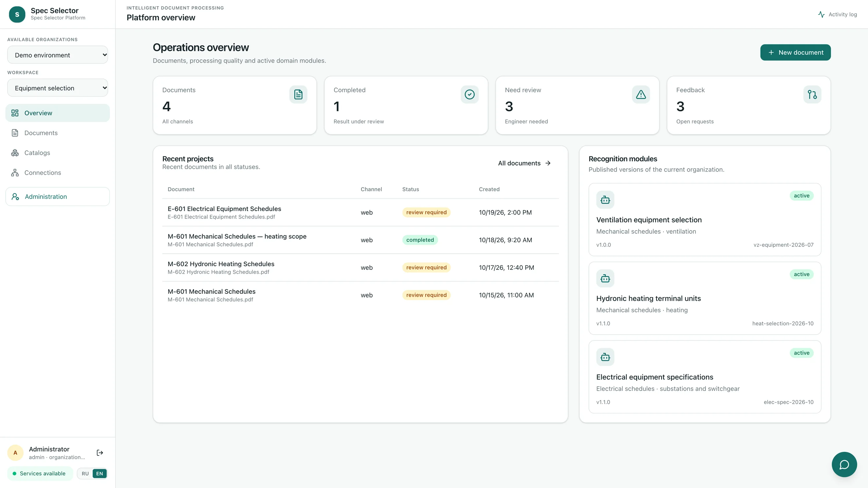The width and height of the screenshot is (868, 488).
Task: Click the completed status badge
Action: point(420,240)
